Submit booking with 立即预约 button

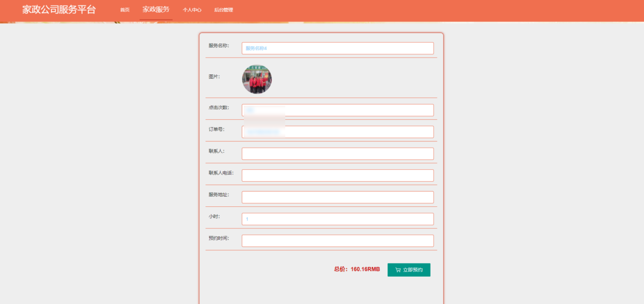tap(409, 270)
